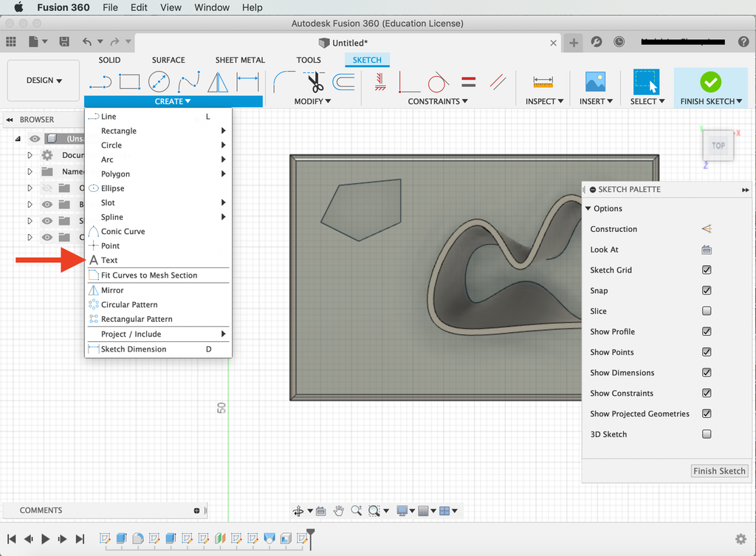Screen dimensions: 756x556
Task: Switch to the SURFACE tab
Action: click(x=168, y=60)
